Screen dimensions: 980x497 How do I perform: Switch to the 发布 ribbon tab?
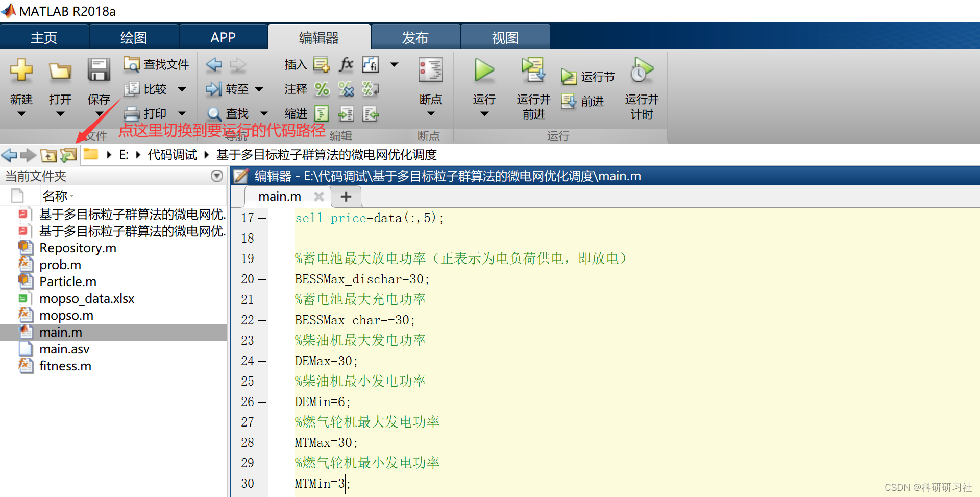click(415, 37)
